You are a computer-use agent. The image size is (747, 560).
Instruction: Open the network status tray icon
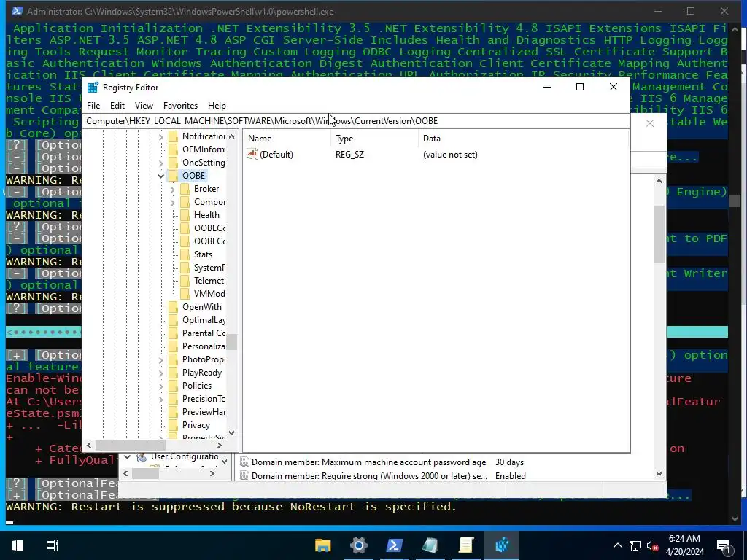point(635,545)
